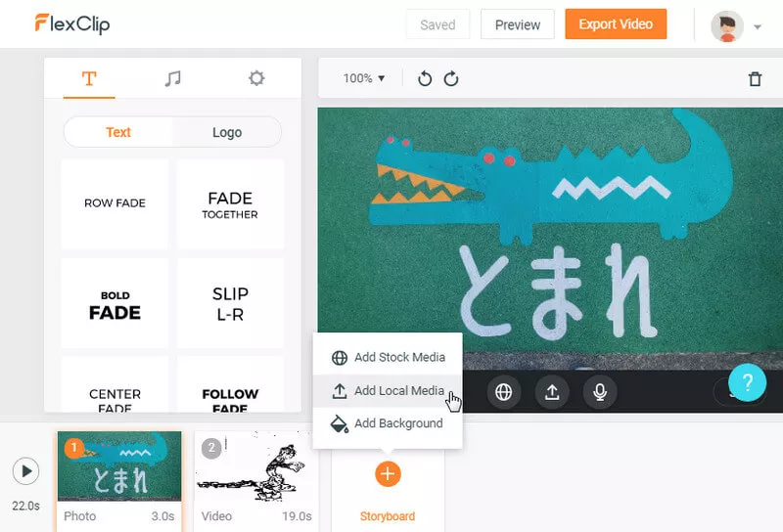Select the Text toggle option
783x532 pixels.
(118, 132)
